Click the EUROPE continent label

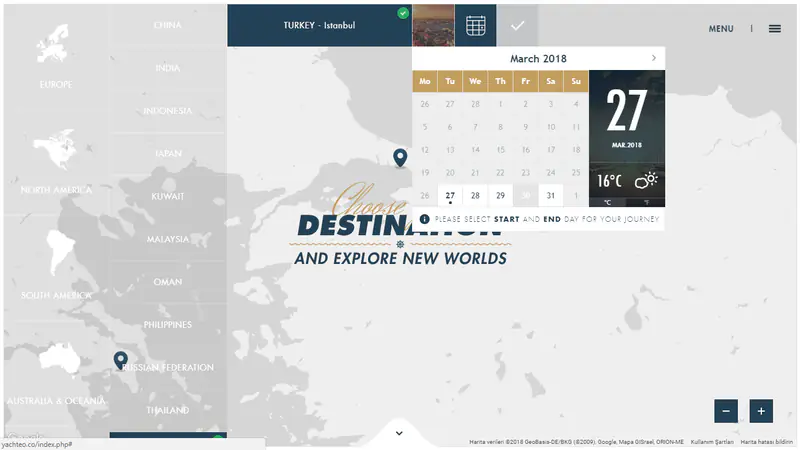pyautogui.click(x=56, y=84)
